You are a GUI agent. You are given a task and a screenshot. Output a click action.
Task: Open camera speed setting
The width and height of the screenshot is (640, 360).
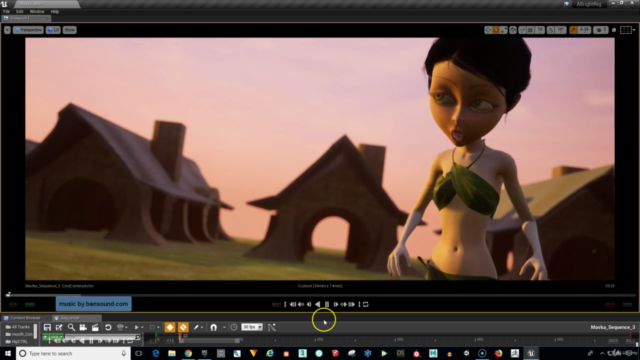click(600, 30)
